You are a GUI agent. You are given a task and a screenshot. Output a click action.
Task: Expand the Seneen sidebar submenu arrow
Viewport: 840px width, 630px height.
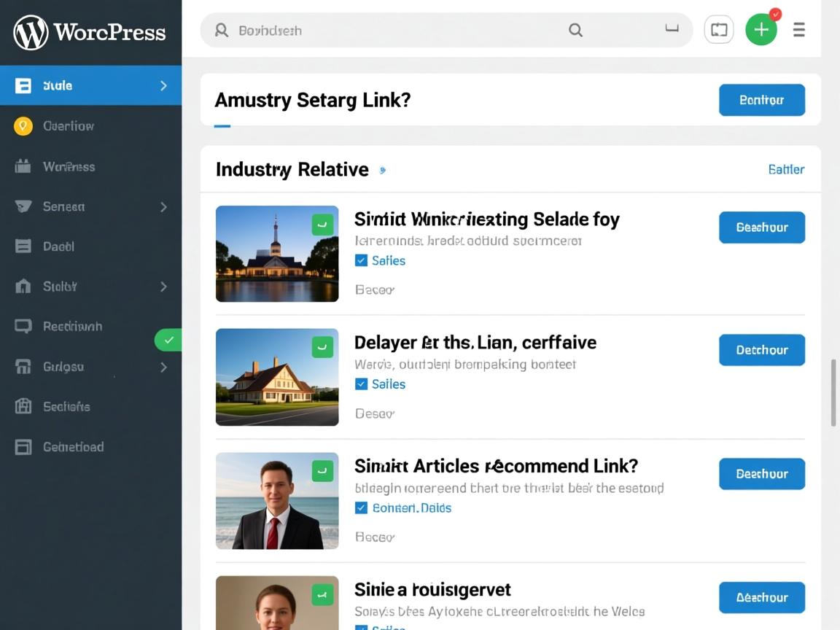163,207
